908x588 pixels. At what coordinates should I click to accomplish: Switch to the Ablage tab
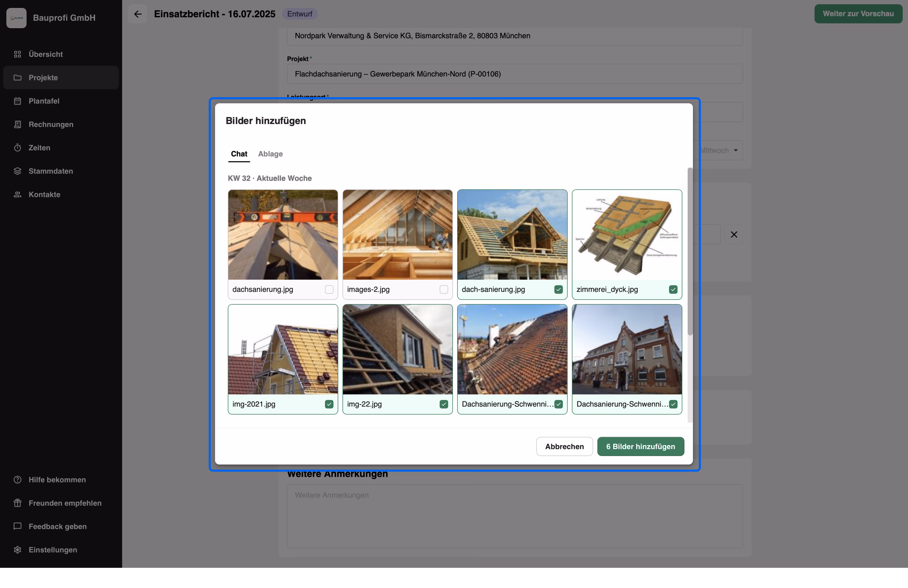(x=270, y=154)
